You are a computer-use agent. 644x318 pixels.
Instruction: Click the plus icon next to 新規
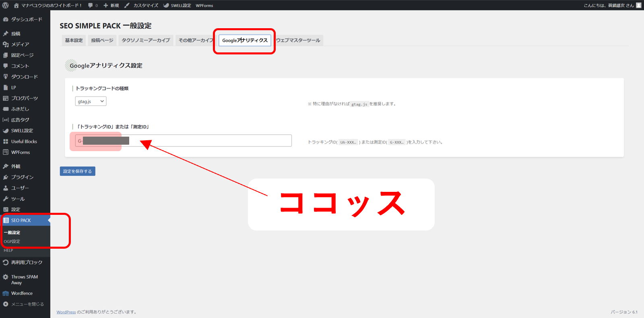click(x=106, y=5)
